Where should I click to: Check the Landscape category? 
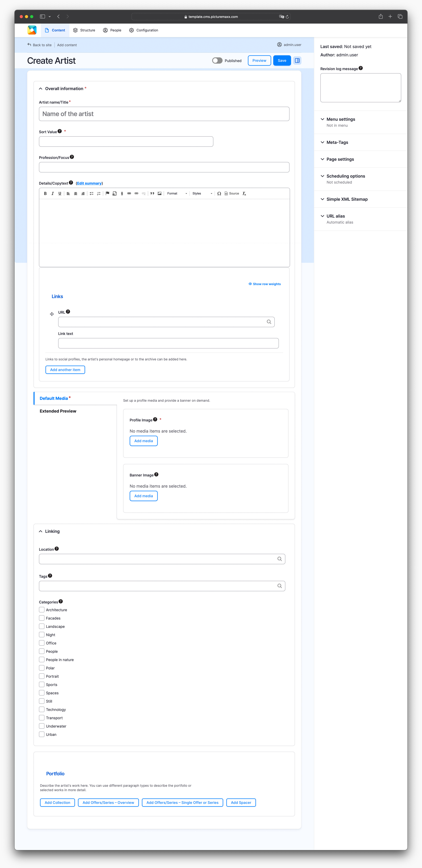[x=42, y=626]
